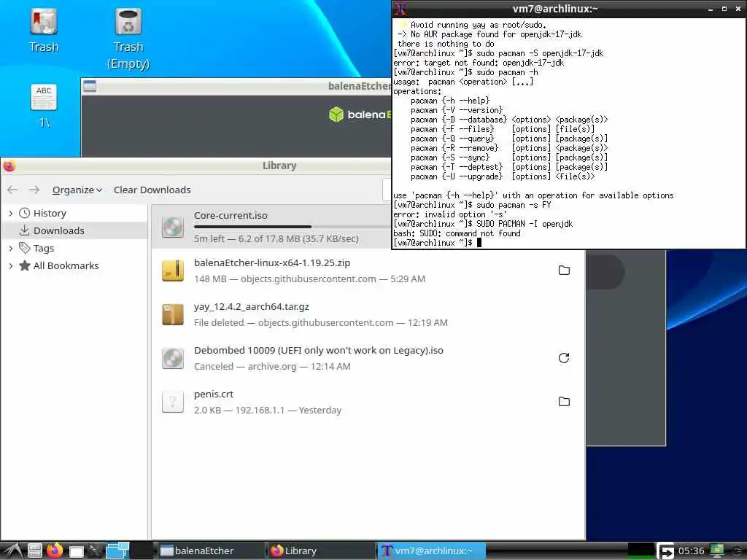Click 'error: target not found: openjdk-17-jdk' line
Viewport: 747px width, 560px height.
click(479, 63)
